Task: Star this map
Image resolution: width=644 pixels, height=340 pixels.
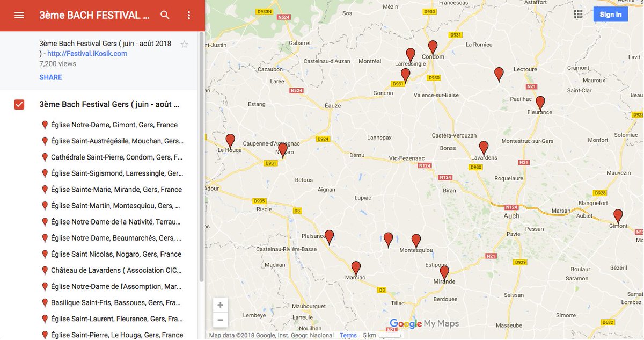Action: tap(185, 44)
